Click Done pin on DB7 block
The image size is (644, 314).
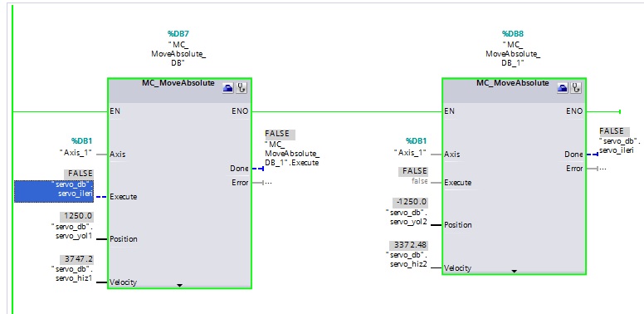click(x=239, y=169)
